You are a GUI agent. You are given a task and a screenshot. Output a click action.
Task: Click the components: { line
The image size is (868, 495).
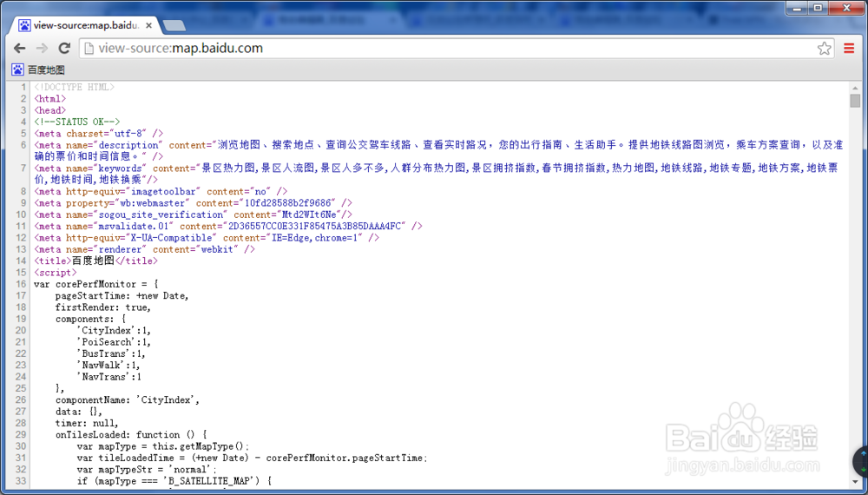(91, 319)
